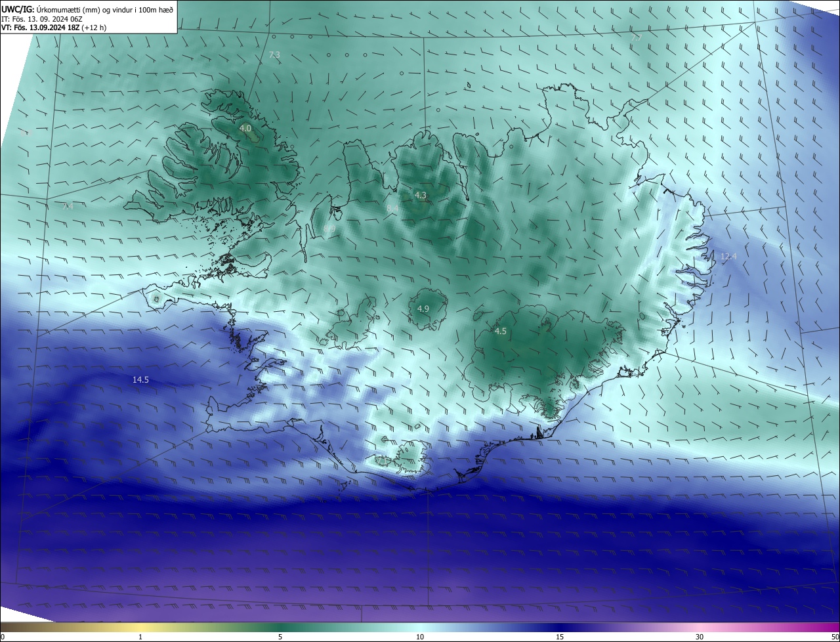This screenshot has height=642, width=840.
Task: Click the map title 'Úrkomumætti (mm) og vindur í 100m hæð'
Action: click(105, 9)
